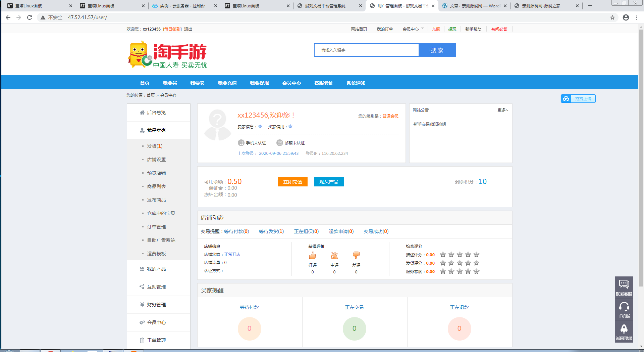The height and width of the screenshot is (352, 644).
Task: Click the orange 立即充值 button
Action: 292,182
